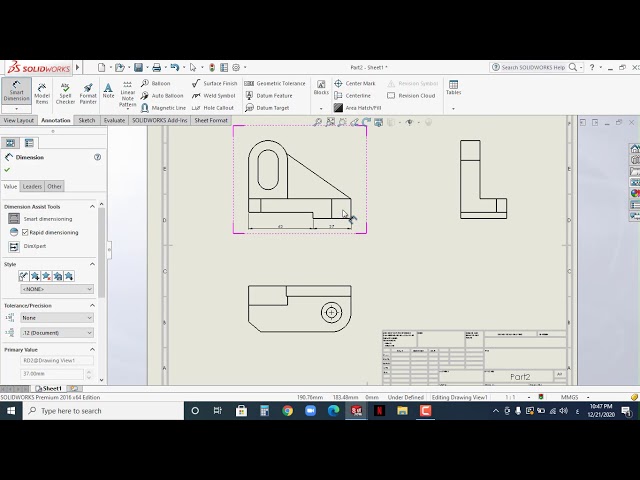Open the SOLIDWORKS Add-Ins tab
Image resolution: width=640 pixels, height=480 pixels.
tap(160, 120)
